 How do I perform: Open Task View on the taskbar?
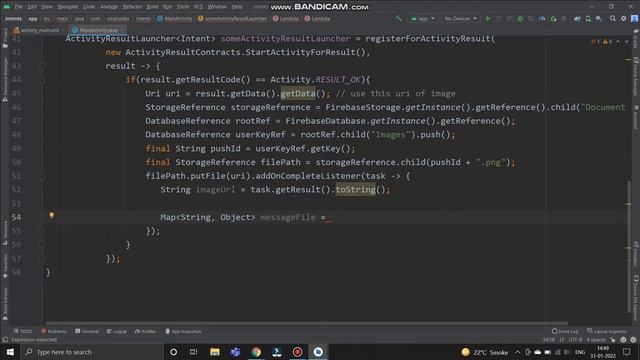(193, 352)
